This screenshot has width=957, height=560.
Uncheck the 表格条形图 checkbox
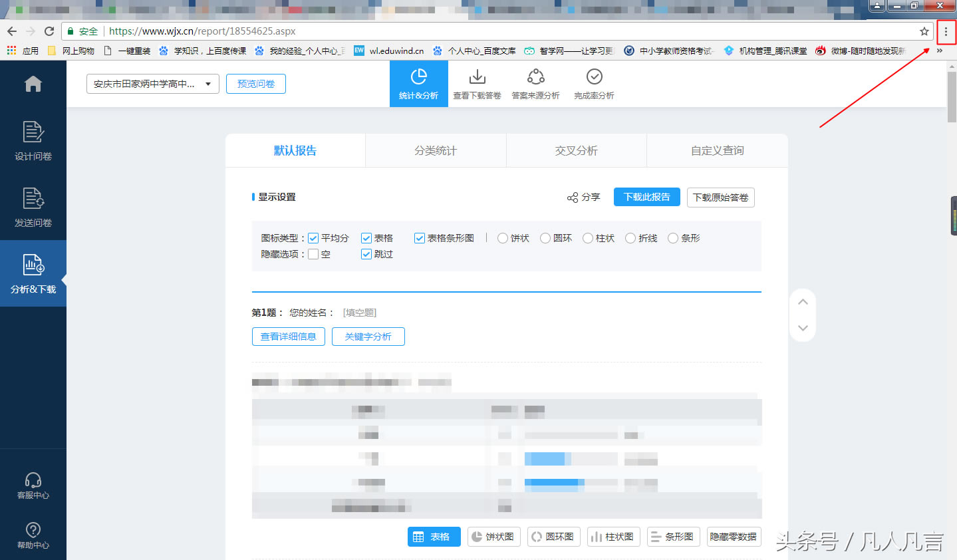[x=420, y=238]
